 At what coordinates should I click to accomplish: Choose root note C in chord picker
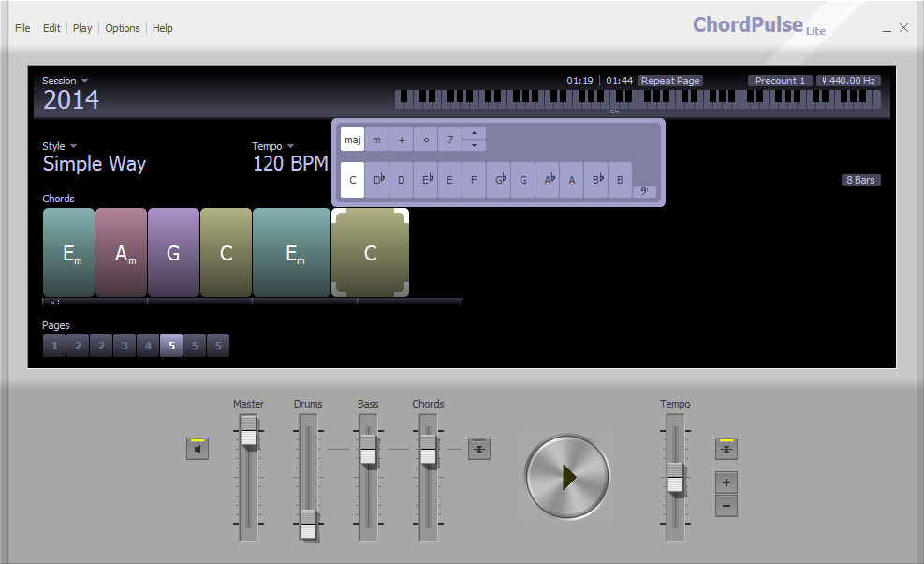point(352,180)
